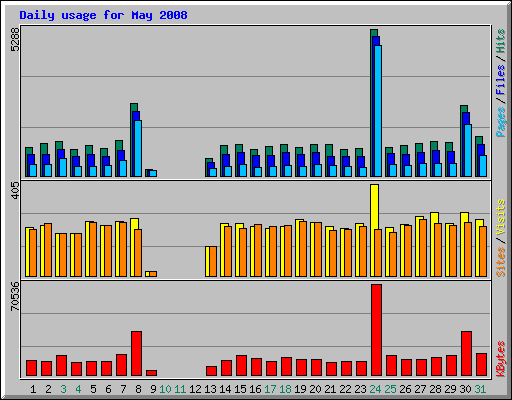Select day 17 on the date axis
The width and height of the screenshot is (512, 400).
click(270, 389)
